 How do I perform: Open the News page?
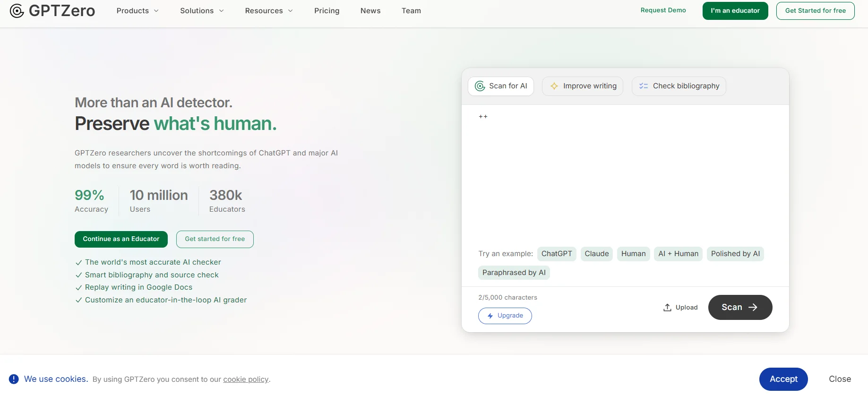tap(370, 11)
